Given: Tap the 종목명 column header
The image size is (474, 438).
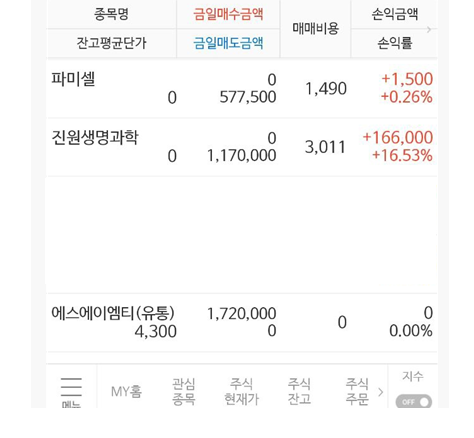Looking at the screenshot, I should (111, 14).
